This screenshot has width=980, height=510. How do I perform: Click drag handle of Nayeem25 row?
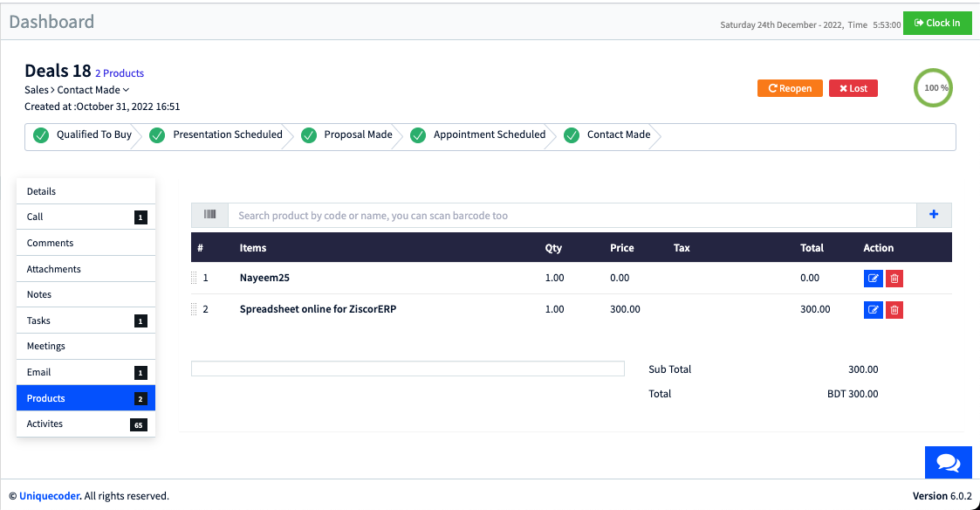click(x=194, y=279)
